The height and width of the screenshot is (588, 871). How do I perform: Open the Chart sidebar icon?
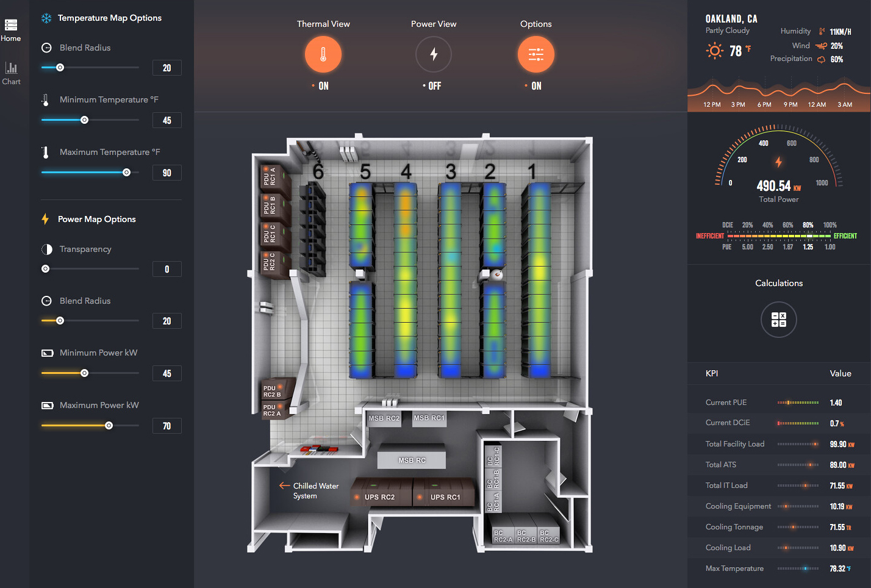click(11, 68)
